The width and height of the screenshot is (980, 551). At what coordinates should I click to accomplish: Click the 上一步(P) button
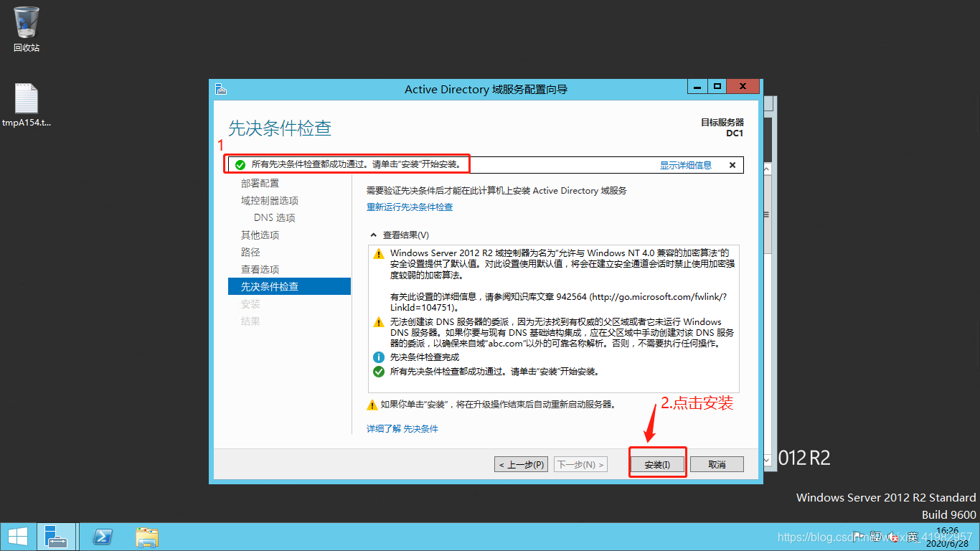(522, 465)
